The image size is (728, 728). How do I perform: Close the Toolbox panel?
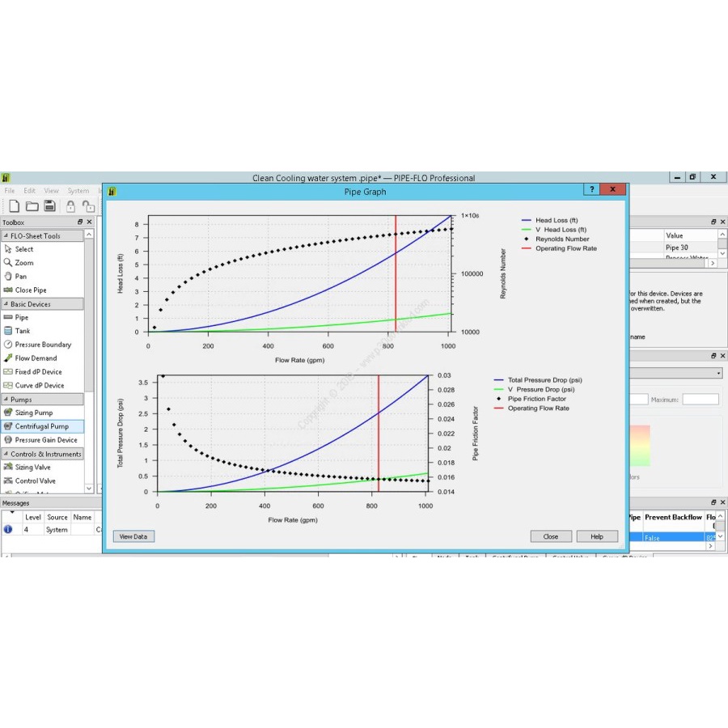pyautogui.click(x=89, y=222)
